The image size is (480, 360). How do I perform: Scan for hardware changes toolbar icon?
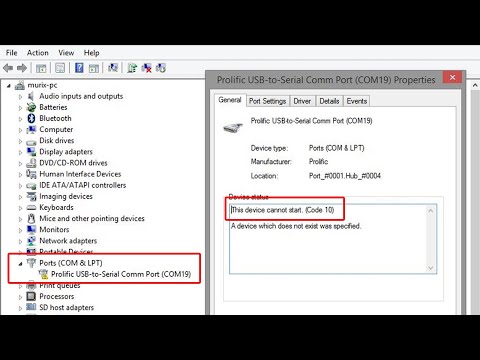pos(113,68)
